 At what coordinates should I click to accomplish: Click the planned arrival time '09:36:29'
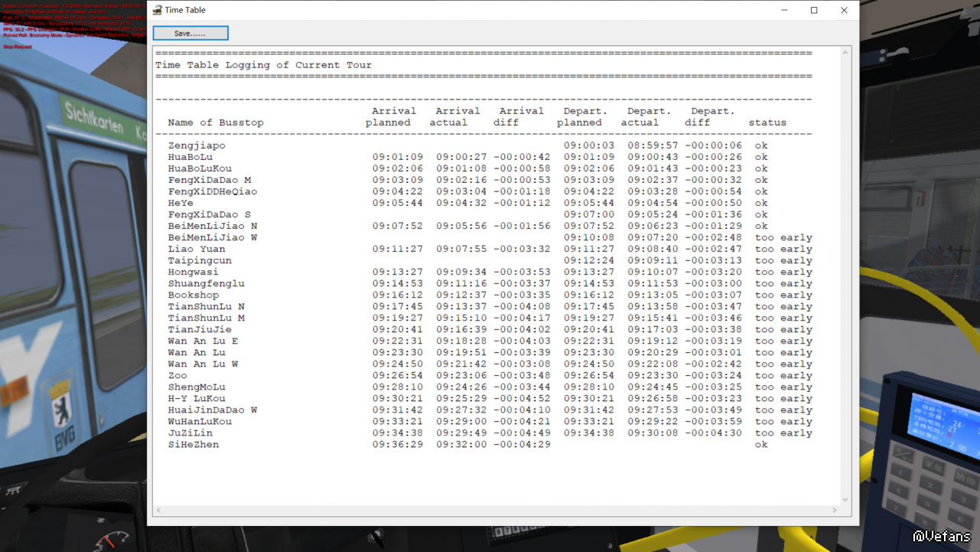398,444
